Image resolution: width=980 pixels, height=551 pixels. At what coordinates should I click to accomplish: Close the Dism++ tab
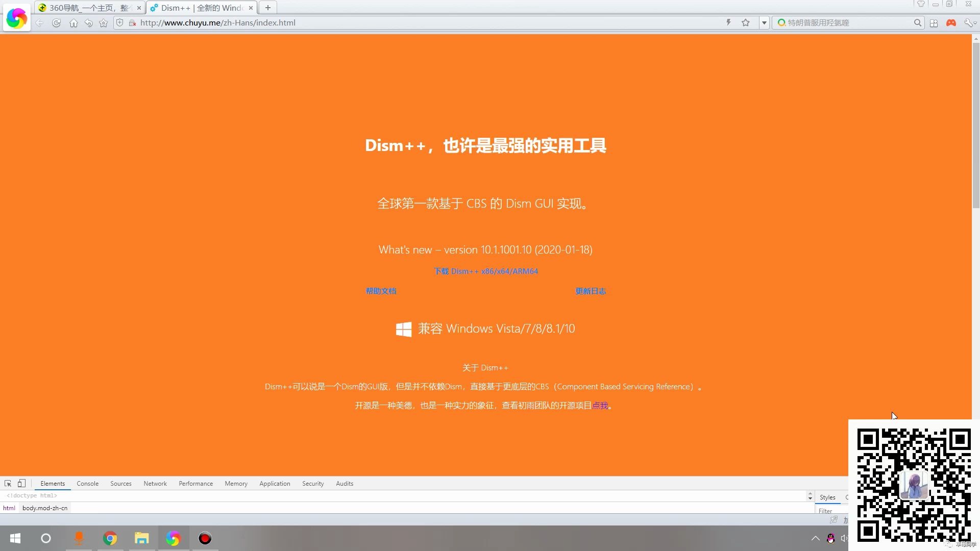(x=251, y=8)
